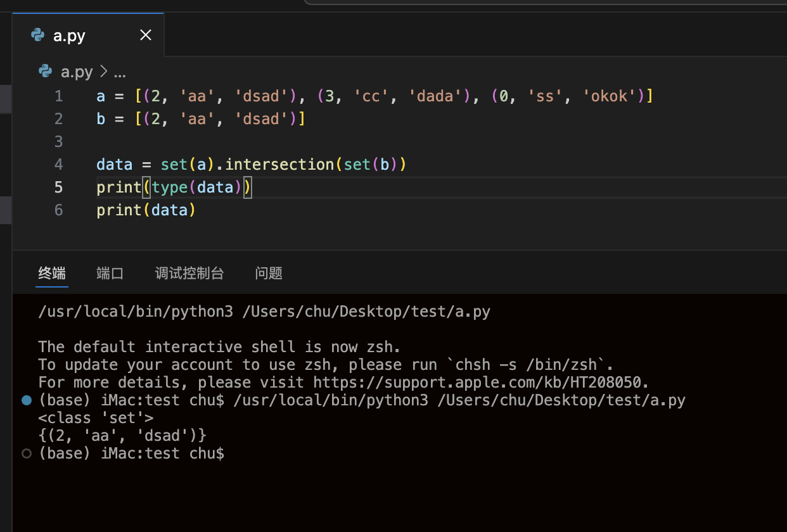Switch to the 终端 panel tab
787x532 pixels.
(x=52, y=273)
